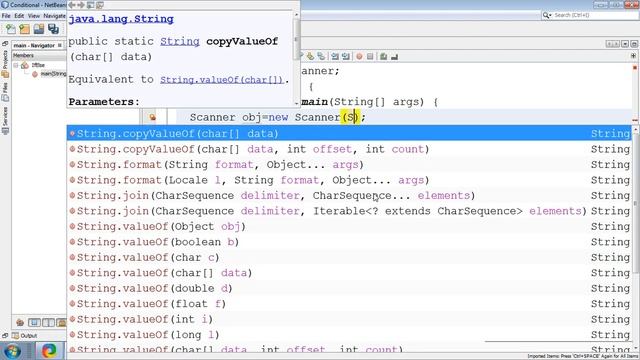Click the shift line right editor icon
This screenshot has height=360, width=640.
[x=346, y=56]
